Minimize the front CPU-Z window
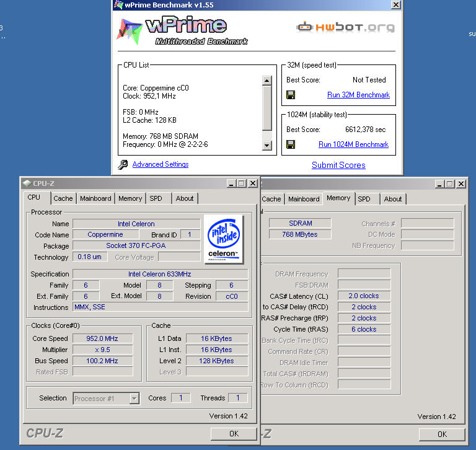476x450 pixels. (x=231, y=183)
